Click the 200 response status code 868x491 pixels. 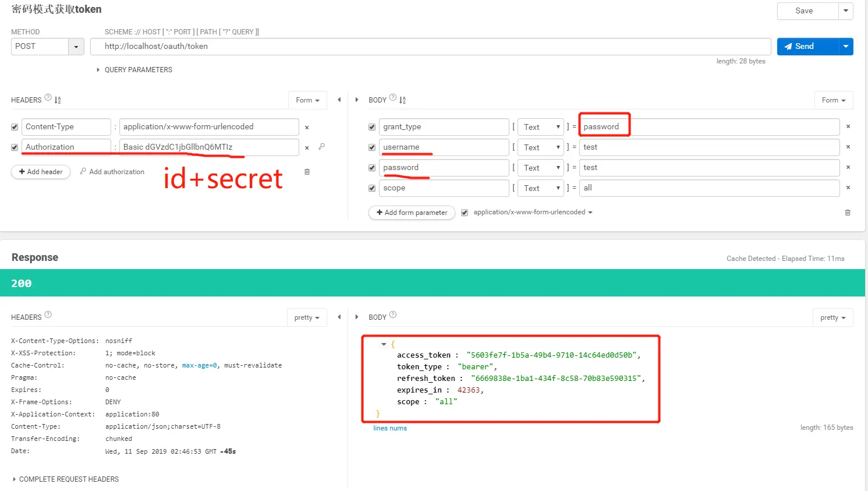click(x=22, y=284)
